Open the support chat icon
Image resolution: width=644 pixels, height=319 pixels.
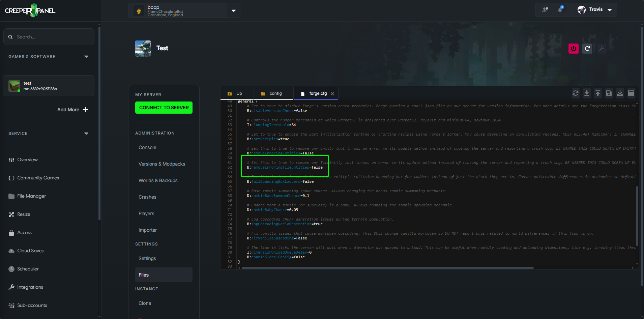click(x=545, y=9)
